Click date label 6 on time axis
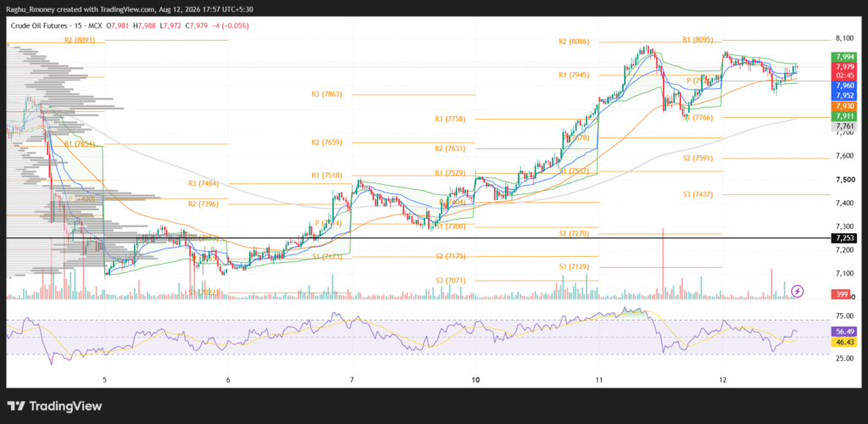Screen dimensions: 868x424 pos(228,380)
